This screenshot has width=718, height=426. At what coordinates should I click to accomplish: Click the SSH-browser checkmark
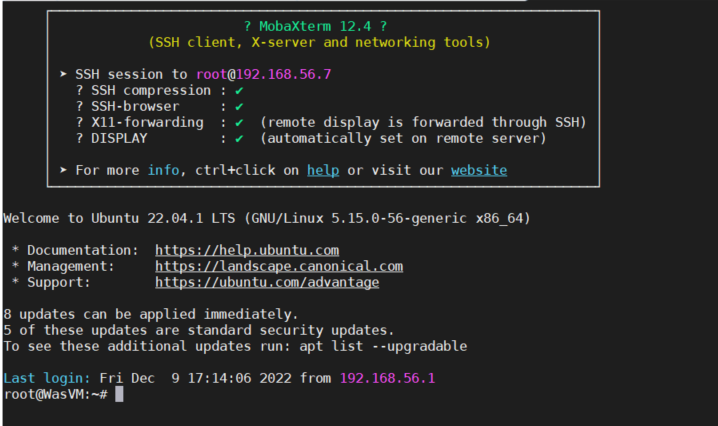[x=239, y=107]
